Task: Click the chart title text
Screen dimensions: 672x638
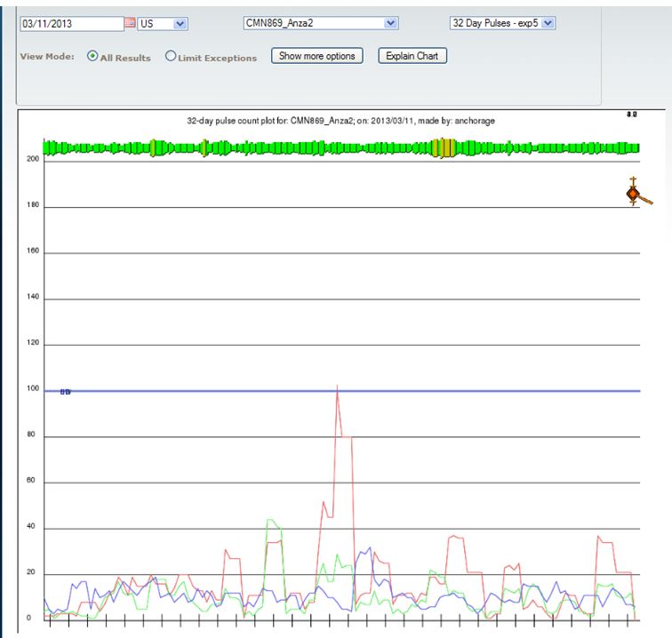Action: [340, 121]
